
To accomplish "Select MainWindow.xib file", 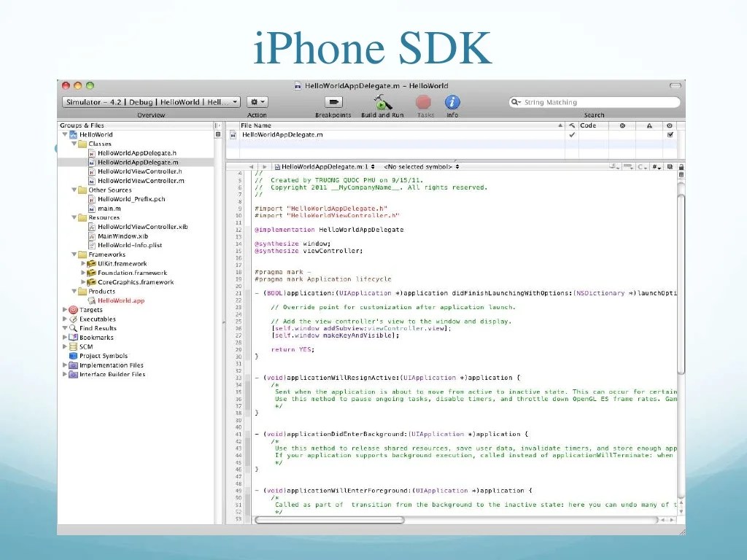I will [x=123, y=236].
